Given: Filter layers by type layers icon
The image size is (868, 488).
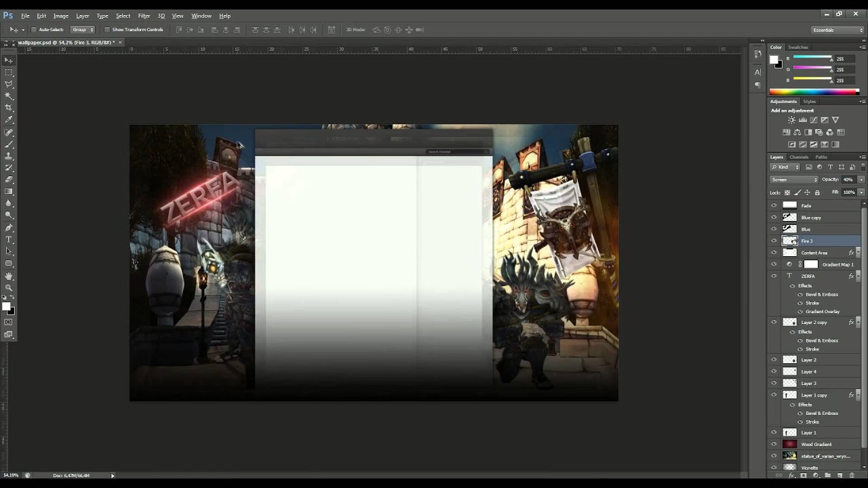Looking at the screenshot, I should pos(830,167).
